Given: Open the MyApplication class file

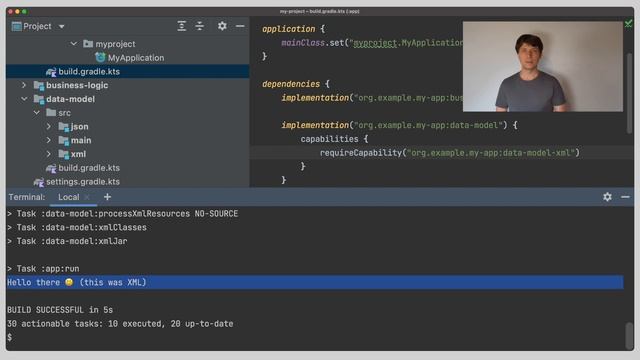Looking at the screenshot, I should tap(136, 58).
